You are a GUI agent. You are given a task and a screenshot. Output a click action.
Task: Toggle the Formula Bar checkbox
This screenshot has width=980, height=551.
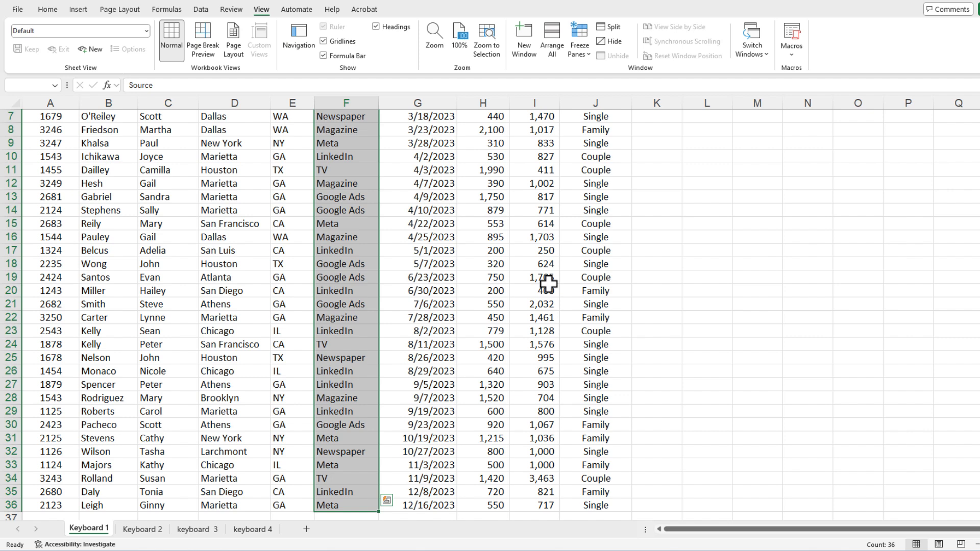click(x=324, y=55)
